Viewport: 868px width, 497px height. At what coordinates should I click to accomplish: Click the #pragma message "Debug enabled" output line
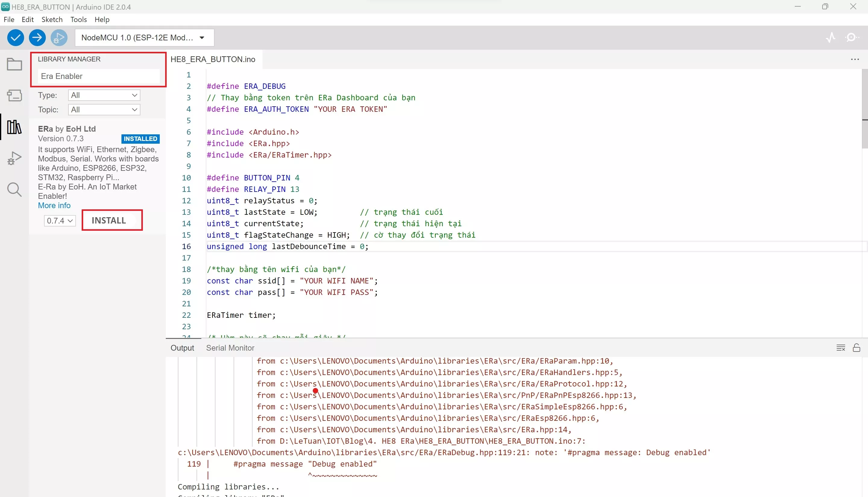coord(305,464)
